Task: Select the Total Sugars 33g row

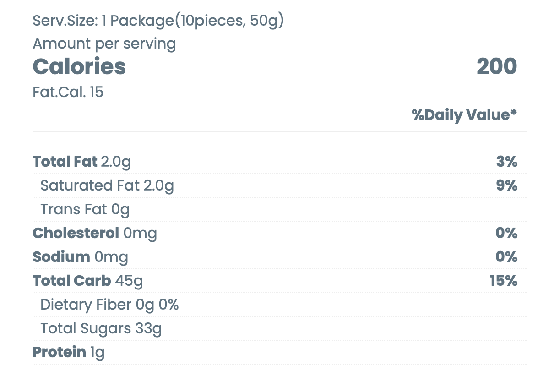Action: point(101,328)
